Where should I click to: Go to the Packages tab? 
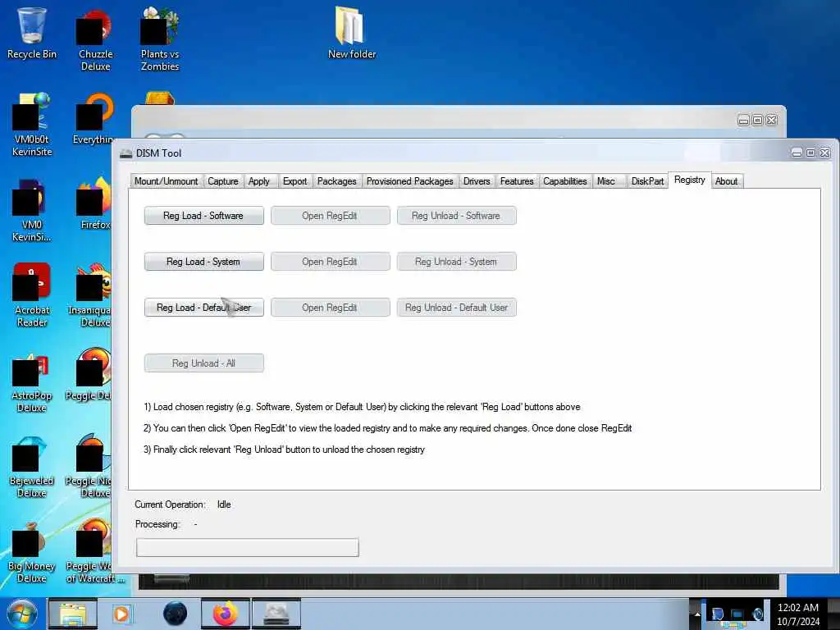coord(336,181)
